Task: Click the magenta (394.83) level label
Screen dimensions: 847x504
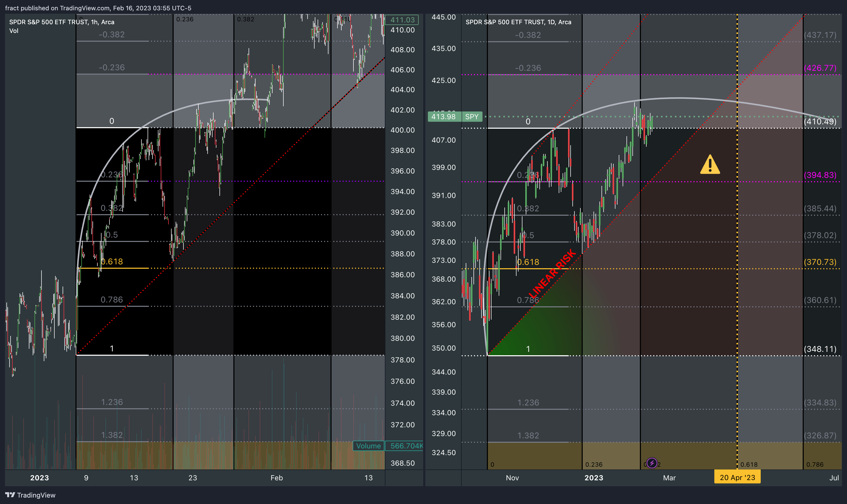Action: [x=820, y=175]
